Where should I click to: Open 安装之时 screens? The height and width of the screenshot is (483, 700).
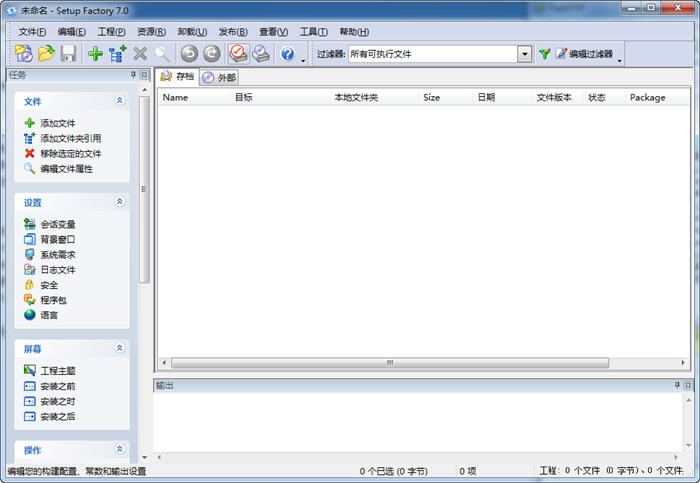(x=50, y=401)
